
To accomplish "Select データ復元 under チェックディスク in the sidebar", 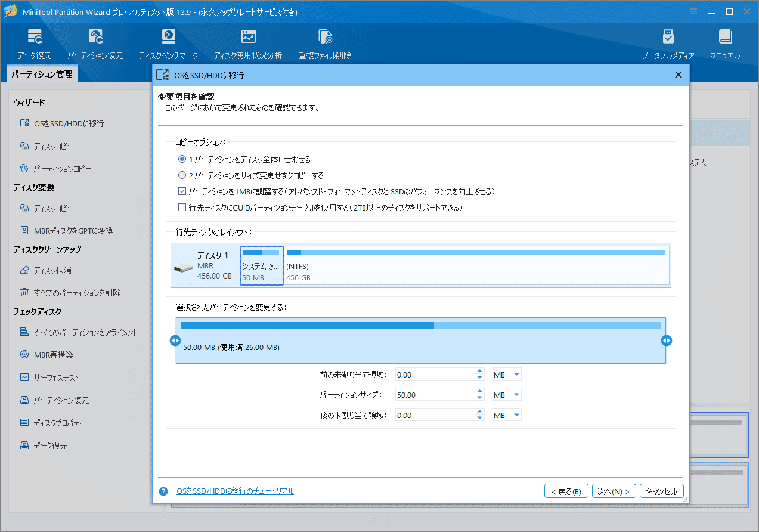I will 44,446.
